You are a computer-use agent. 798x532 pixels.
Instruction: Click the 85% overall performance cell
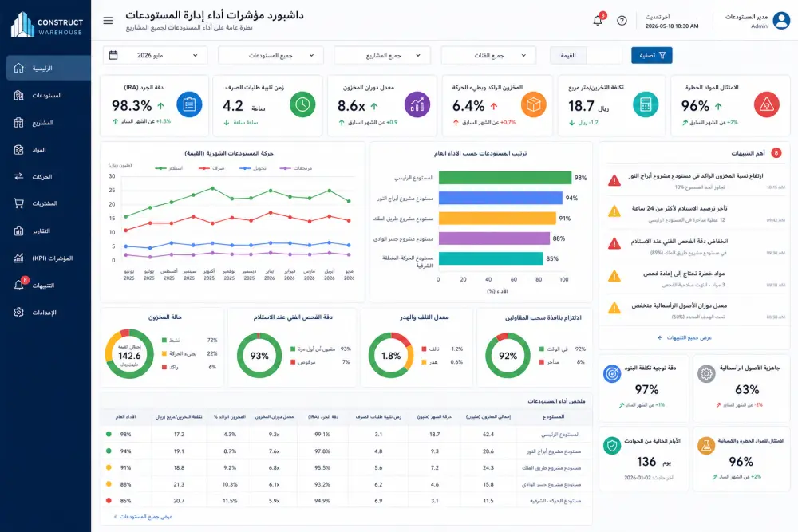pyautogui.click(x=125, y=501)
